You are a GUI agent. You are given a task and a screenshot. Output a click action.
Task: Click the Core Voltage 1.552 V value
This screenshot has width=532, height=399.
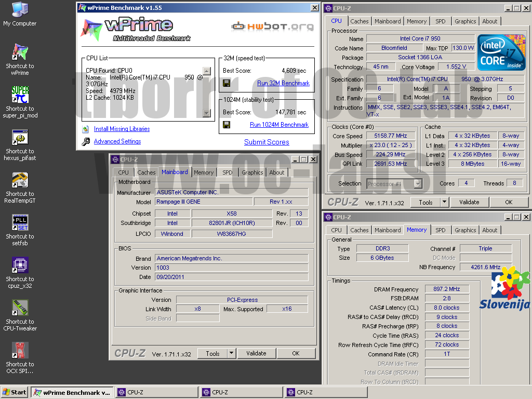point(456,67)
